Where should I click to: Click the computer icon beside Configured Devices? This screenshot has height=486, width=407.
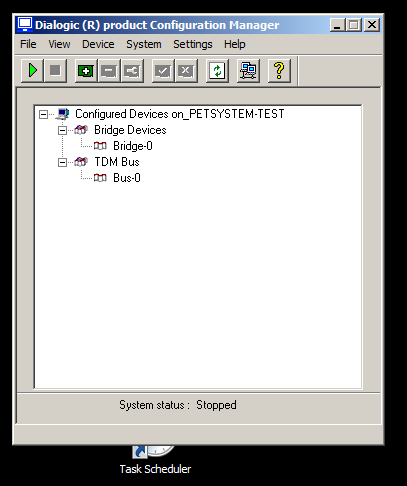tap(63, 114)
